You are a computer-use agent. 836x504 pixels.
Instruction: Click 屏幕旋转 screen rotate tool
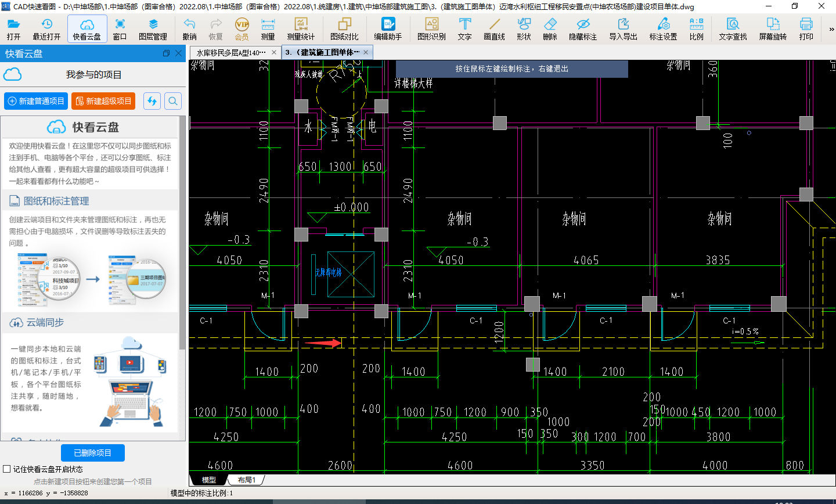[x=773, y=28]
